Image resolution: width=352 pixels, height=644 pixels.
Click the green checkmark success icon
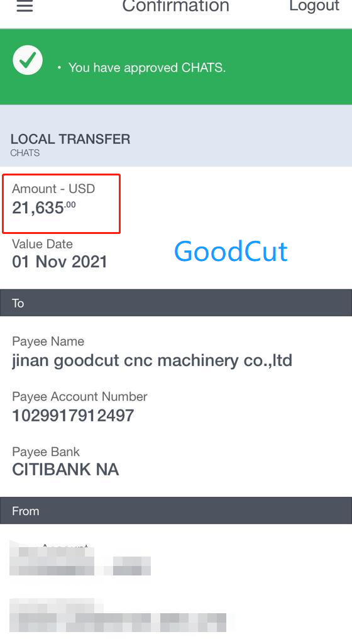[28, 60]
